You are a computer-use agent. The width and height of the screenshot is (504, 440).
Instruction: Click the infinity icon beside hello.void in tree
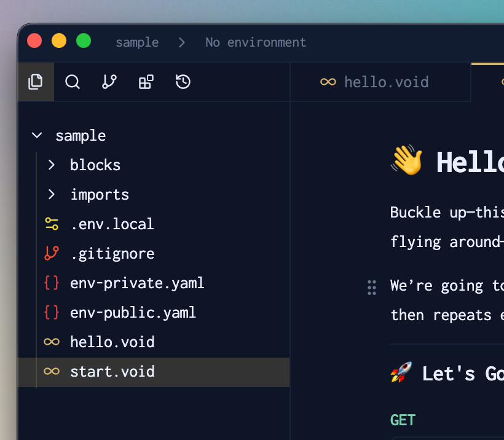(52, 342)
